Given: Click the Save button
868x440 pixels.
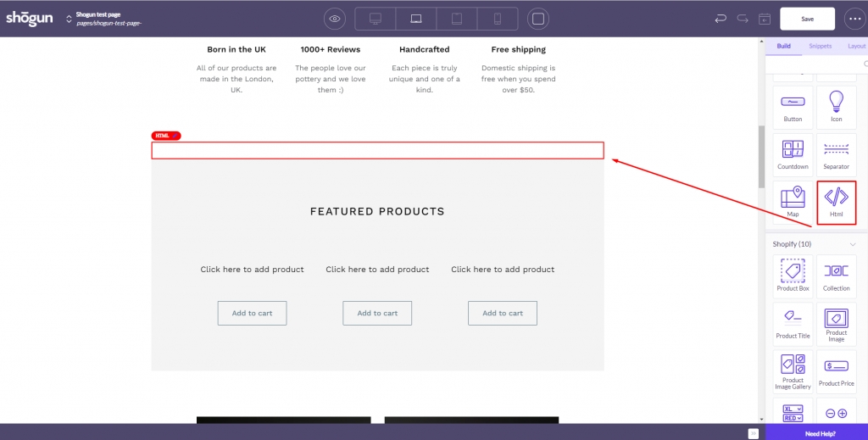Looking at the screenshot, I should [x=807, y=19].
